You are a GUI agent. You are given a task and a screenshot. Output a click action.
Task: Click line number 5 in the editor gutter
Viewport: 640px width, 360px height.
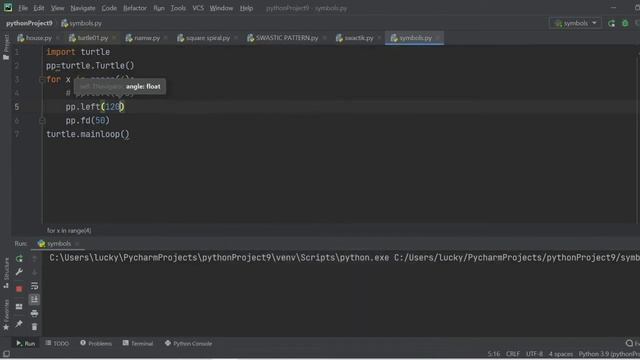click(x=17, y=107)
